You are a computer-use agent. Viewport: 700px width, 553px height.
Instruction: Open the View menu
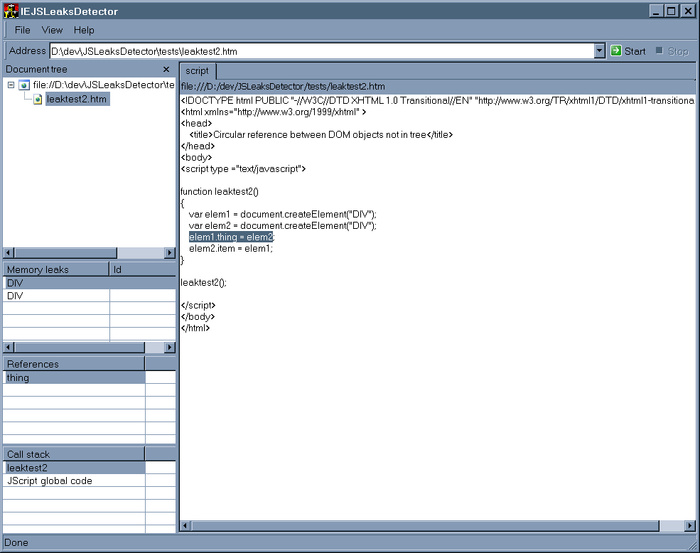coord(52,30)
